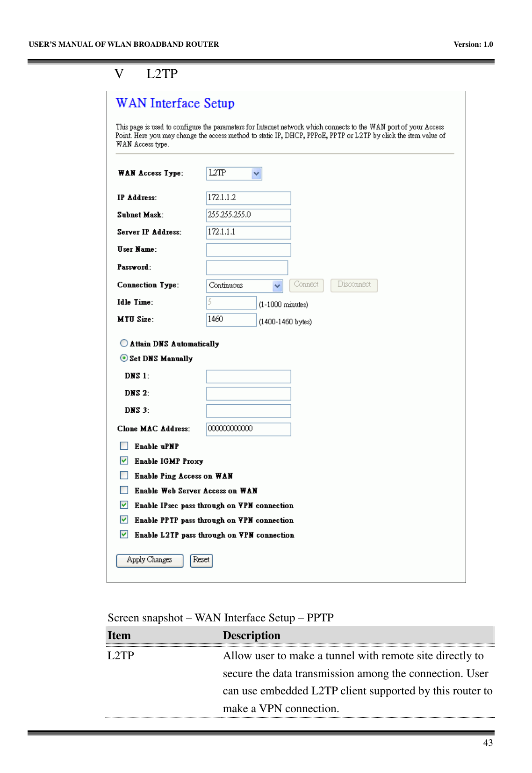This screenshot has height=773, width=532.
Task: Click the DNS 2 input field
Action: (248, 394)
